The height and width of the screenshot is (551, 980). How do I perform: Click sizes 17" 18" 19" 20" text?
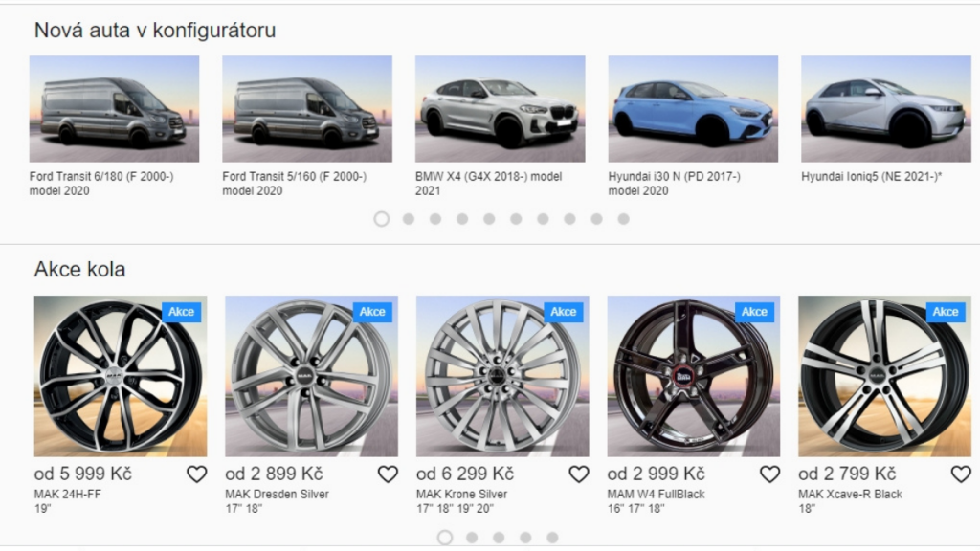[455, 509]
